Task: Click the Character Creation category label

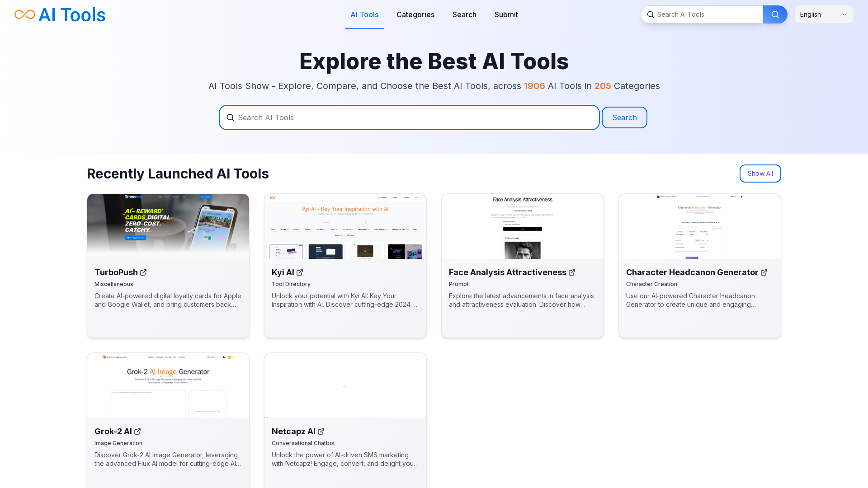Action: click(651, 284)
